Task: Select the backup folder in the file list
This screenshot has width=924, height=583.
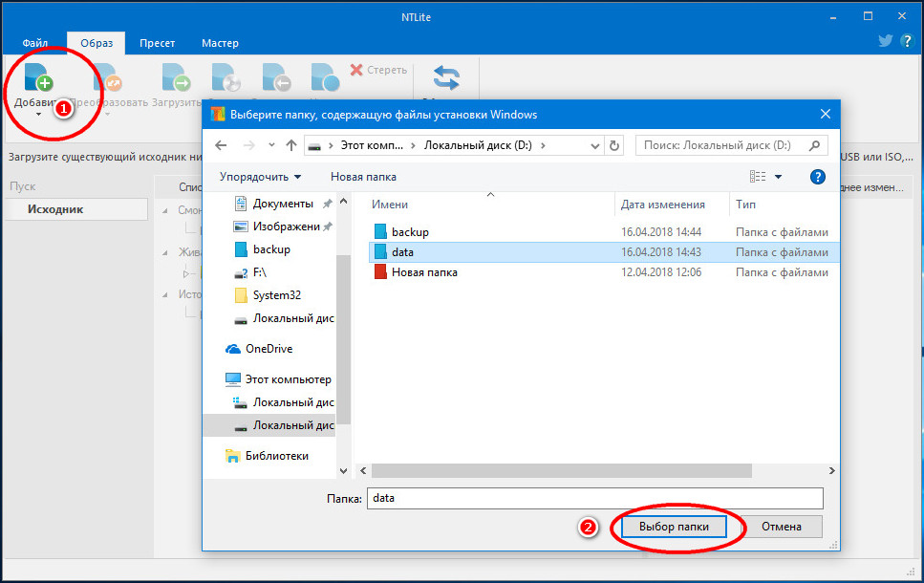Action: click(x=604, y=232)
